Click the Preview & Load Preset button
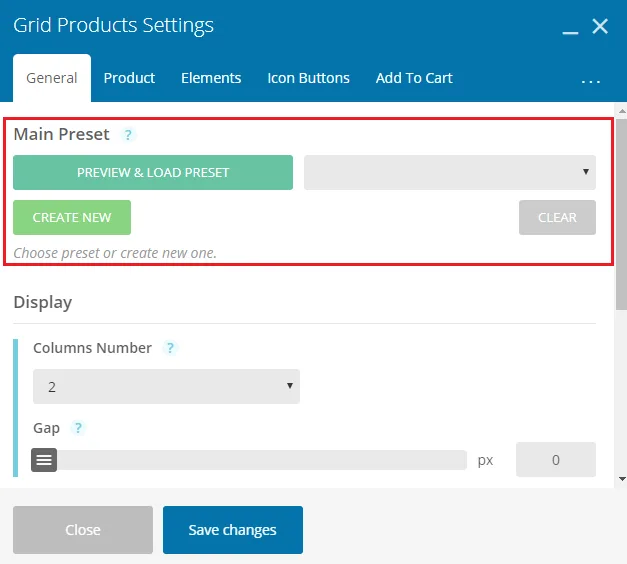This screenshot has width=627, height=564. tap(153, 172)
